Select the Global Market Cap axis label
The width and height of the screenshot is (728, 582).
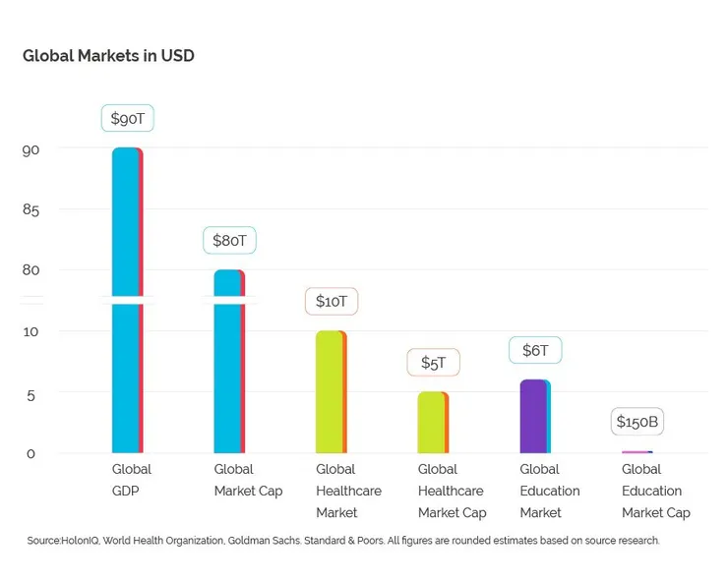click(x=247, y=480)
